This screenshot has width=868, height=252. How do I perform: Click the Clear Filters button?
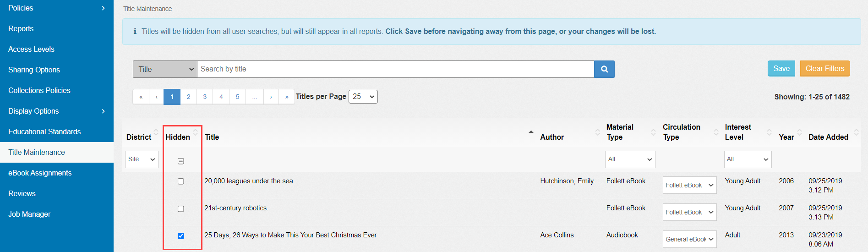pyautogui.click(x=825, y=69)
